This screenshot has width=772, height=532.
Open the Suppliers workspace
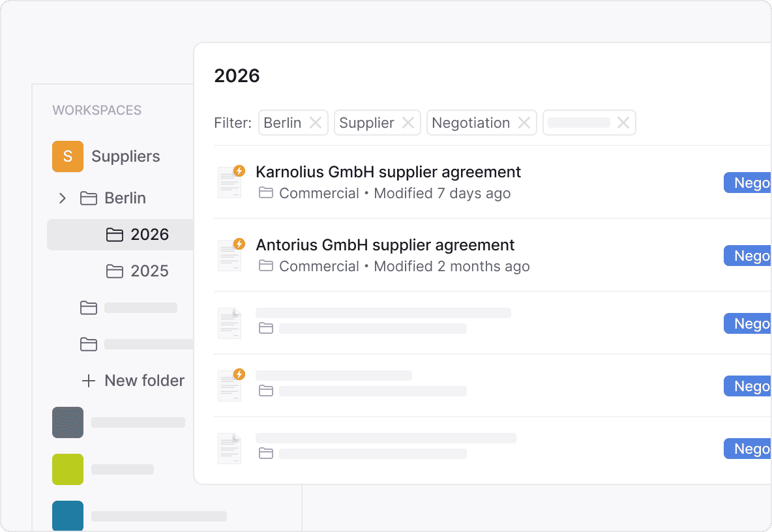click(125, 156)
